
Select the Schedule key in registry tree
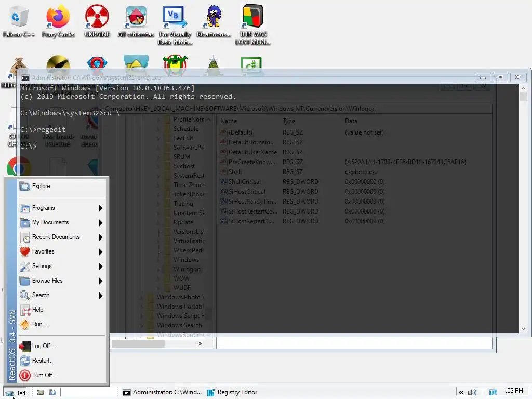click(186, 129)
